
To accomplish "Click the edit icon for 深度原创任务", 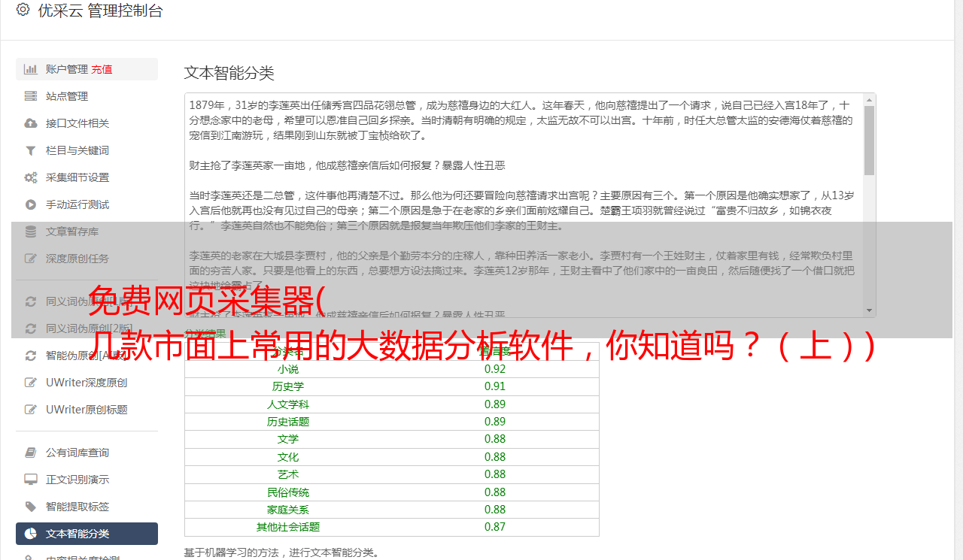I will (31, 259).
